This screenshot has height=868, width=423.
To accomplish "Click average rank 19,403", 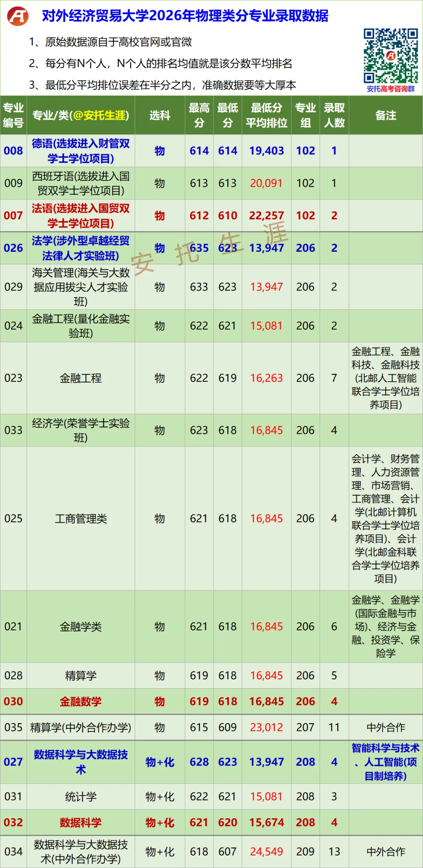I will tap(266, 151).
